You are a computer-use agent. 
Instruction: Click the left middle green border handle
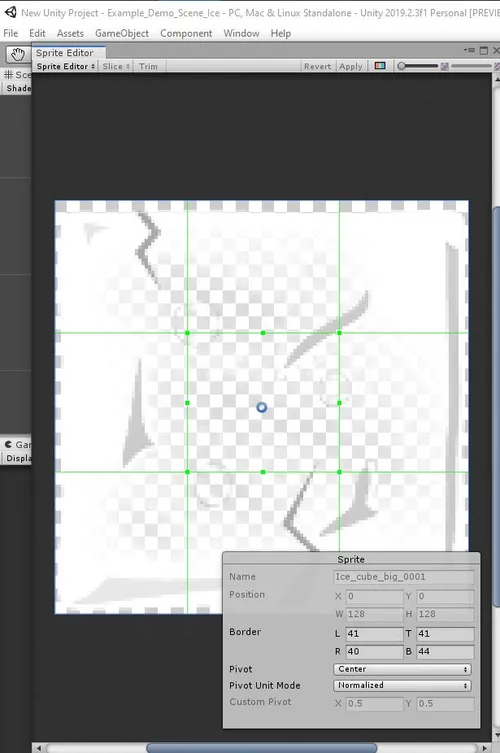[x=187, y=402]
